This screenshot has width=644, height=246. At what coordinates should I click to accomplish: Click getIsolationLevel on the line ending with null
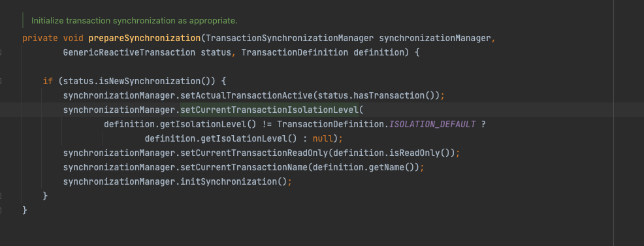(244, 138)
